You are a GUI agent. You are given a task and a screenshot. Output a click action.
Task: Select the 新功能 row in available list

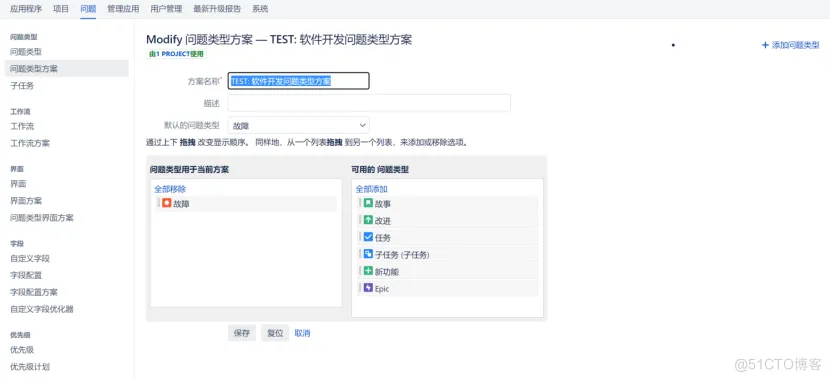447,271
